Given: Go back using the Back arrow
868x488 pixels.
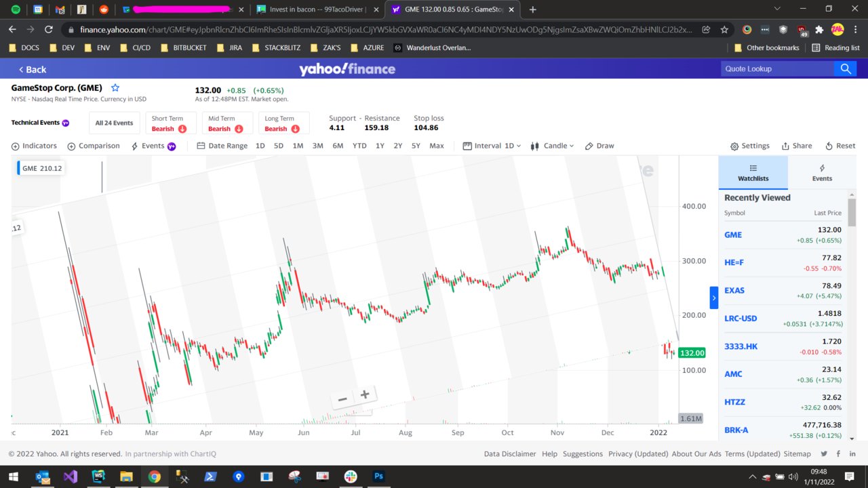Looking at the screenshot, I should [x=32, y=69].
